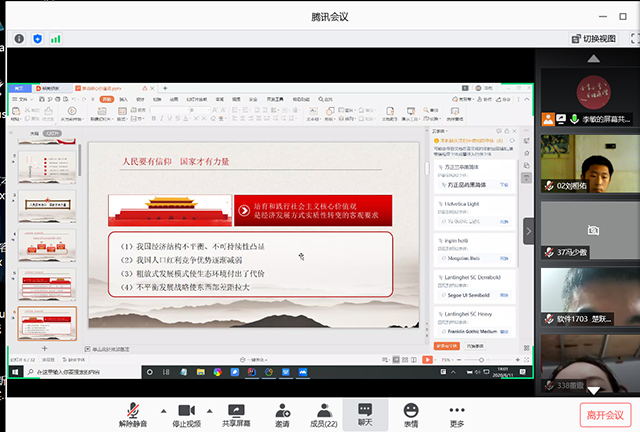Select 软件1703 participant video tile
640x432 pixels.
586,297
